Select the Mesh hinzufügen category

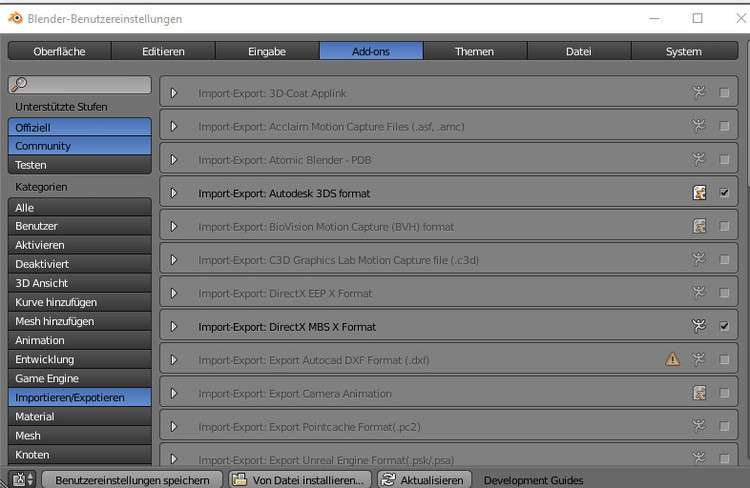79,321
